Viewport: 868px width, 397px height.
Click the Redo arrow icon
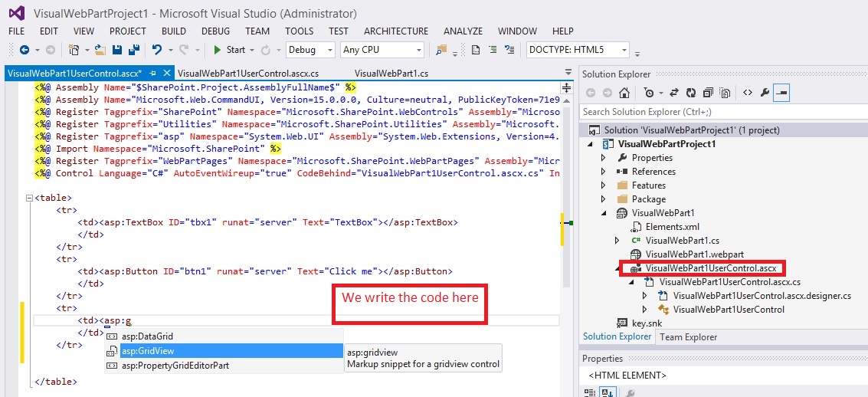[185, 50]
